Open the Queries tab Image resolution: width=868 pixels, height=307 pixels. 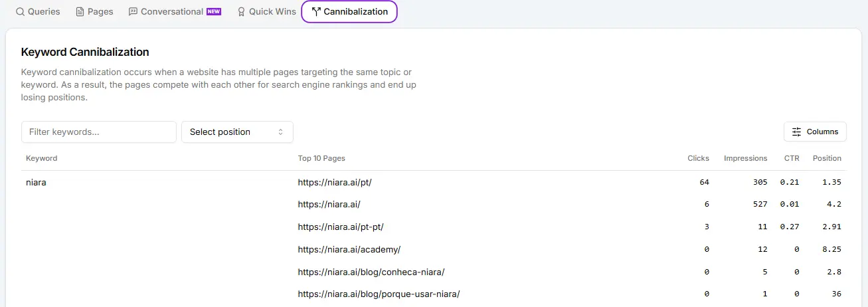click(x=37, y=11)
